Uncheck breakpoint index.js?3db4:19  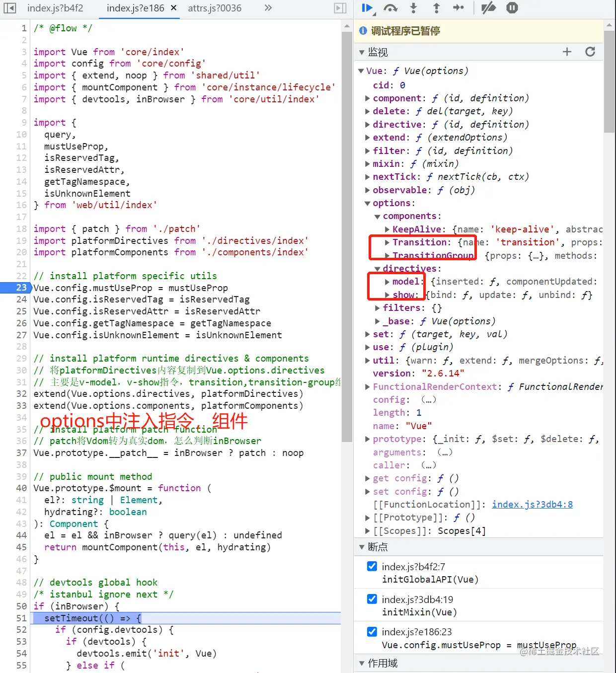tap(372, 599)
